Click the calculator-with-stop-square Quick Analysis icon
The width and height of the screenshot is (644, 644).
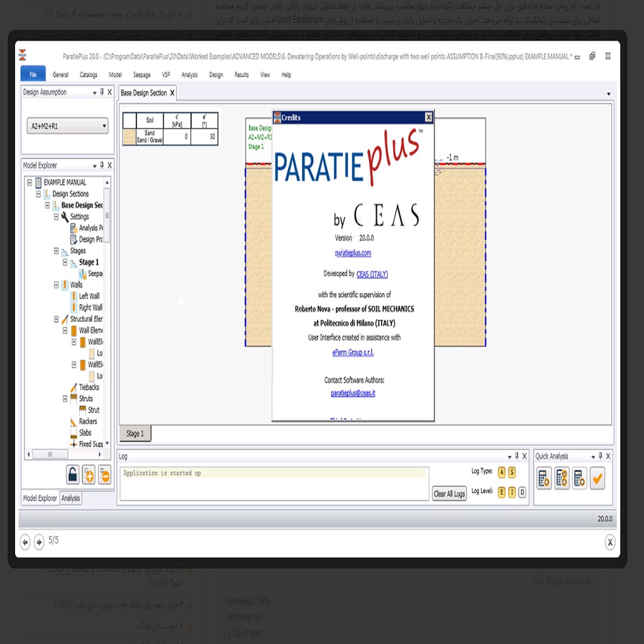tap(579, 479)
